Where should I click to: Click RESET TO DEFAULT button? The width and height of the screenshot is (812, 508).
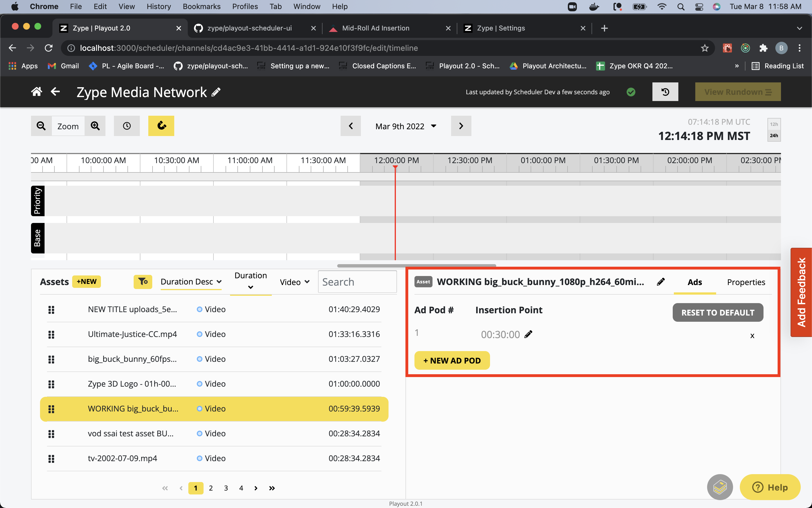point(718,312)
